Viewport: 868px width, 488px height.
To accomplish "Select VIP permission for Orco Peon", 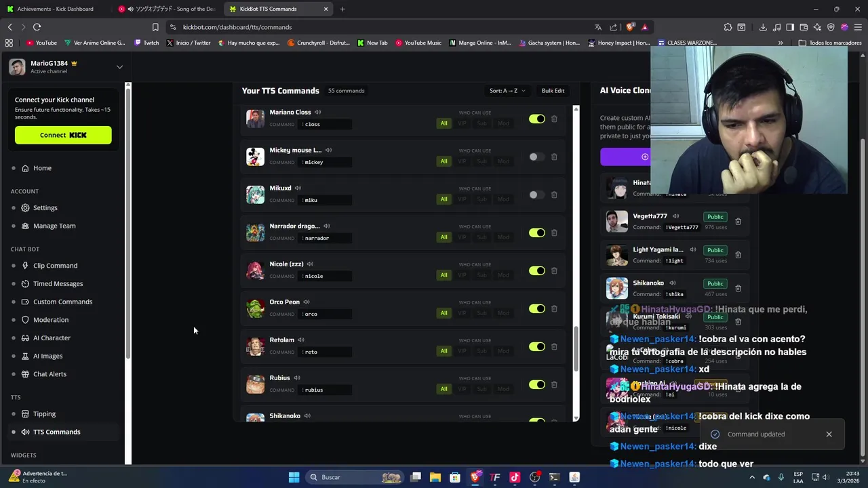I will [x=462, y=313].
